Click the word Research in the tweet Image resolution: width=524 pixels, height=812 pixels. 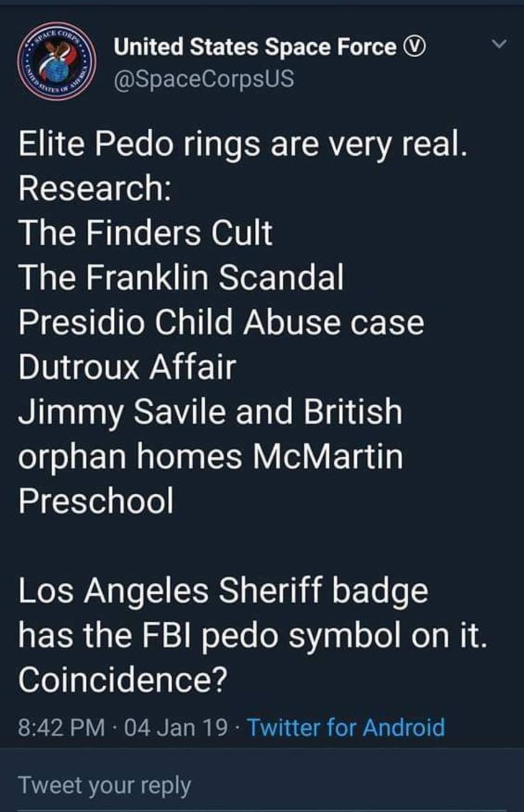click(x=96, y=189)
